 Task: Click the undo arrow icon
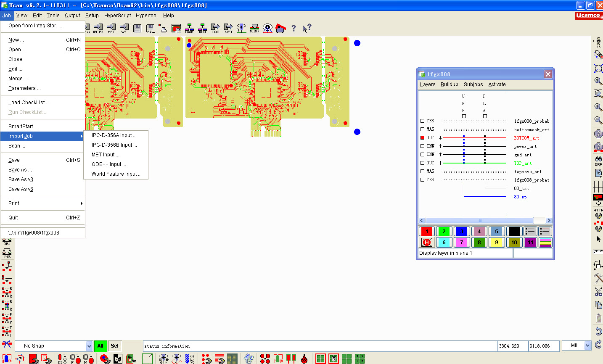click(598, 331)
